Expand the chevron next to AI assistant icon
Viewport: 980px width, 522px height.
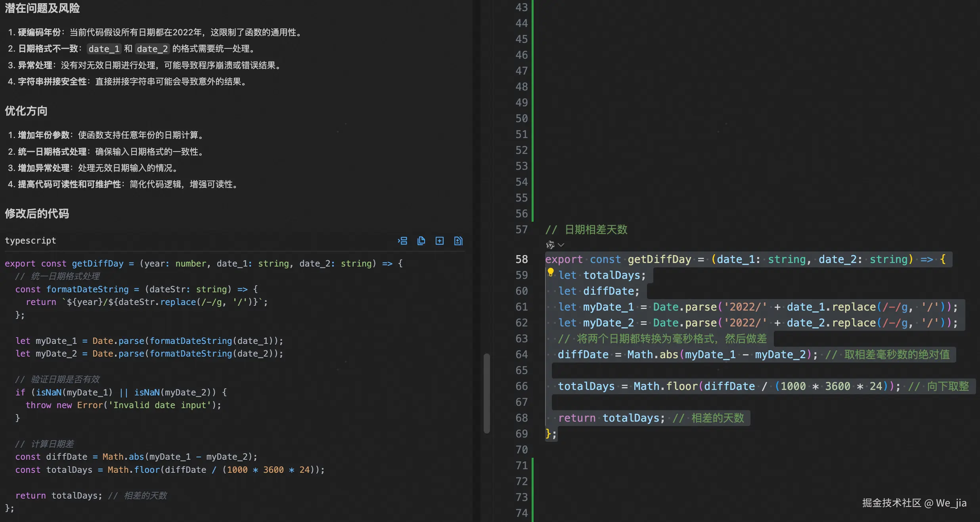(x=561, y=245)
